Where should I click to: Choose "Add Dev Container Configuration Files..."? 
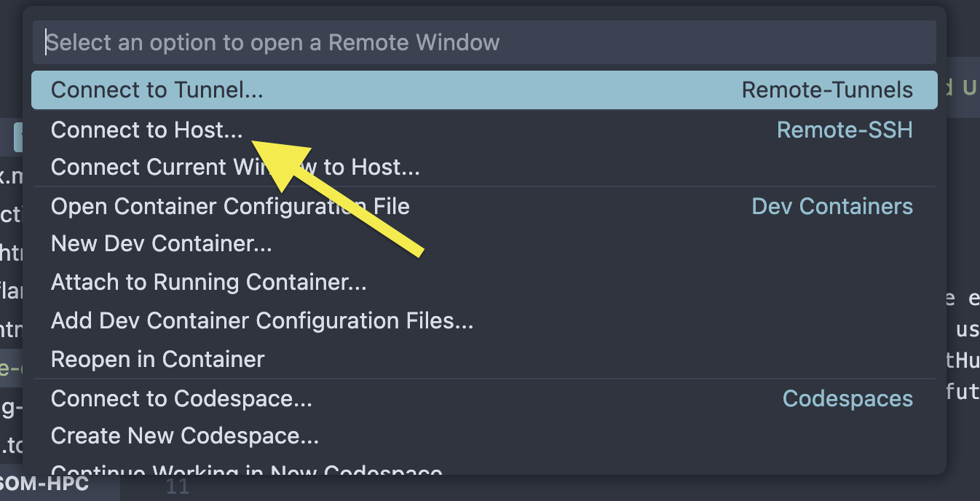pyautogui.click(x=261, y=320)
